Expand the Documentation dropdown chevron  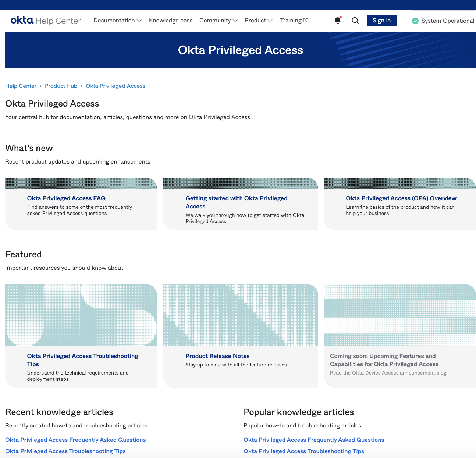[139, 21]
